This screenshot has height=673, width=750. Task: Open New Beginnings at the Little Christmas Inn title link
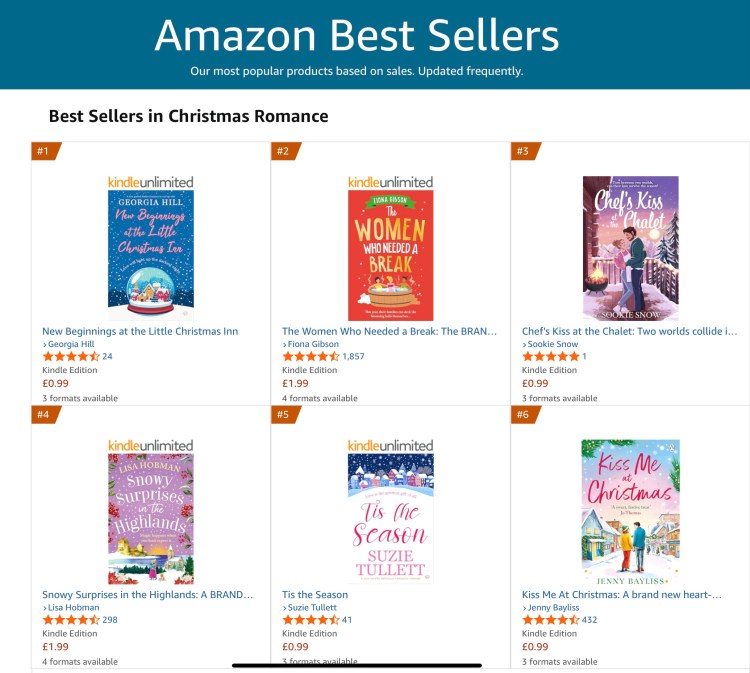tap(140, 331)
